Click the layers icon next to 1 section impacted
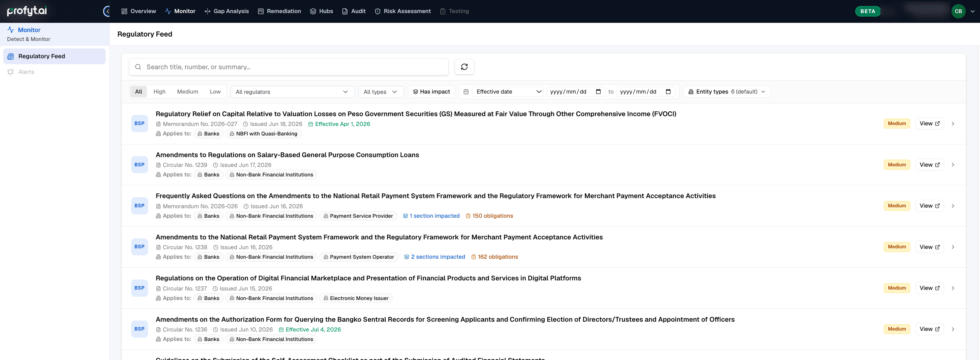The image size is (980, 360). [x=405, y=216]
